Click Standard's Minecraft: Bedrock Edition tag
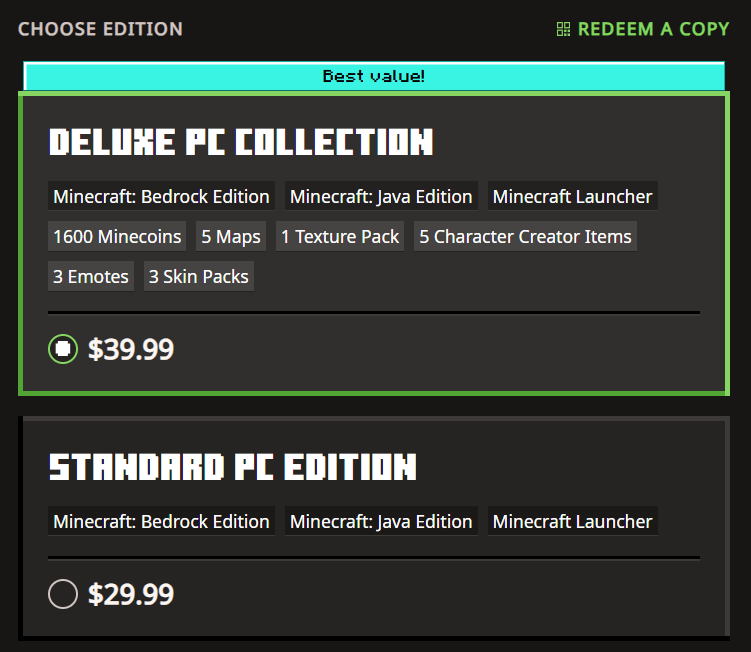 [x=161, y=522]
